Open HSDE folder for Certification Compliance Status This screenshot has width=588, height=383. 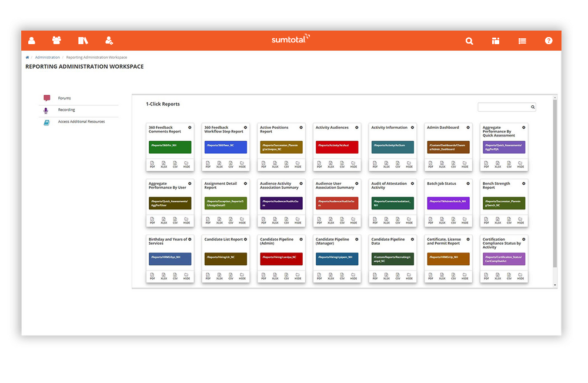520,277
